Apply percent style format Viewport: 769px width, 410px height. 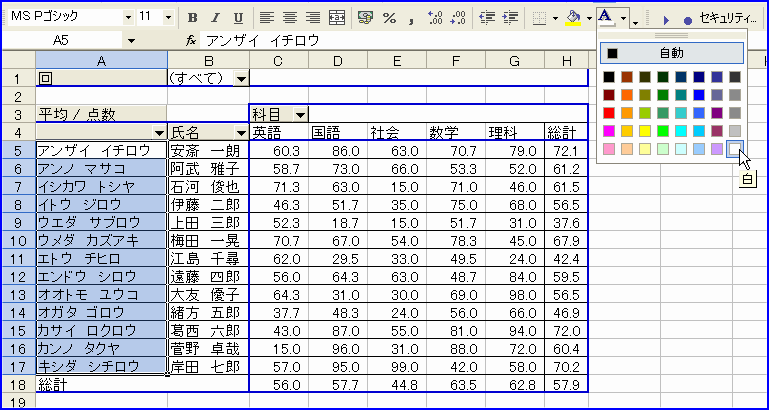click(389, 18)
